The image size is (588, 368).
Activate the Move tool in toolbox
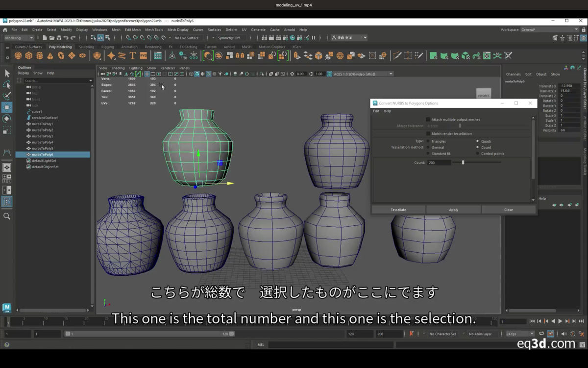click(x=7, y=107)
